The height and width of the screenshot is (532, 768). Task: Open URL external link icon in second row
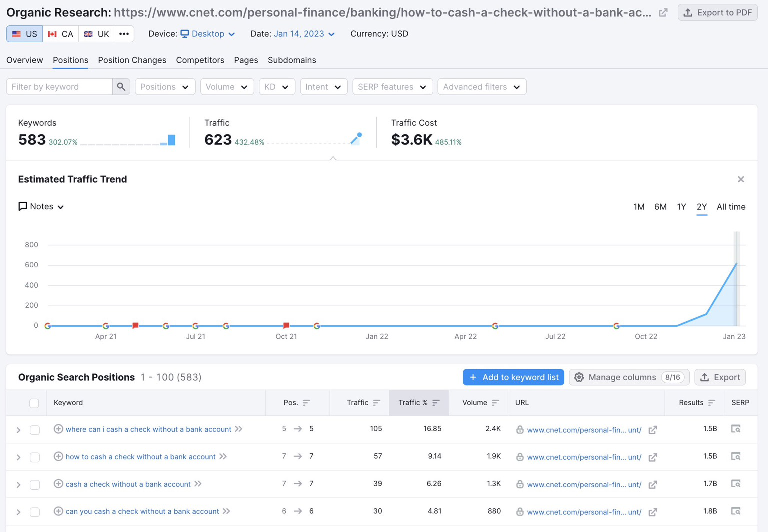point(652,457)
